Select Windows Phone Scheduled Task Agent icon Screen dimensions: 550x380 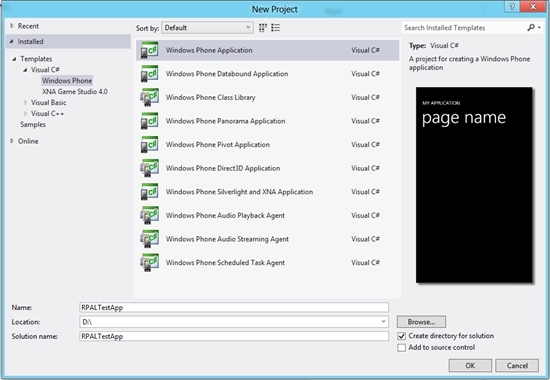pyautogui.click(x=149, y=262)
